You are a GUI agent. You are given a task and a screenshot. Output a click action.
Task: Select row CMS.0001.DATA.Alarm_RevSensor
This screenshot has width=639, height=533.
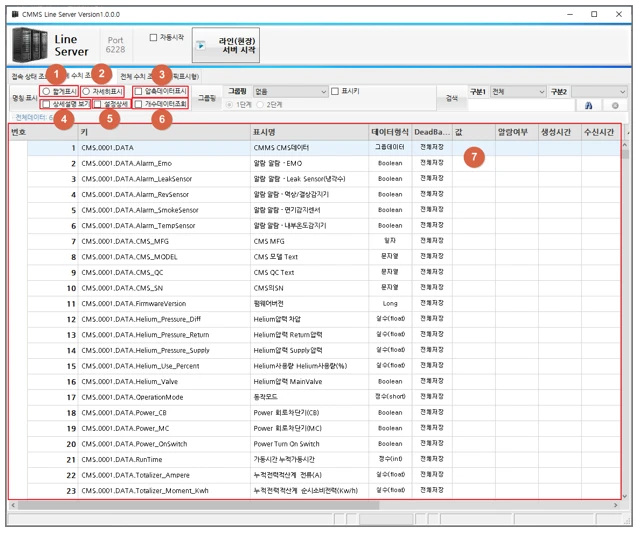(x=324, y=194)
